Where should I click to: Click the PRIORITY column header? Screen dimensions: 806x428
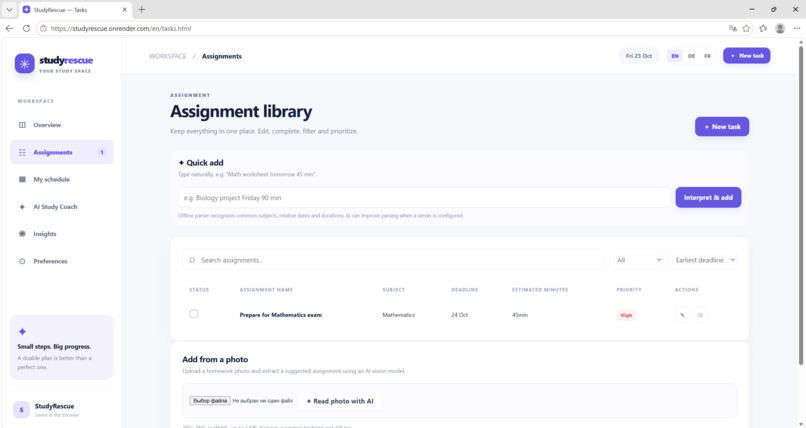[x=629, y=290]
